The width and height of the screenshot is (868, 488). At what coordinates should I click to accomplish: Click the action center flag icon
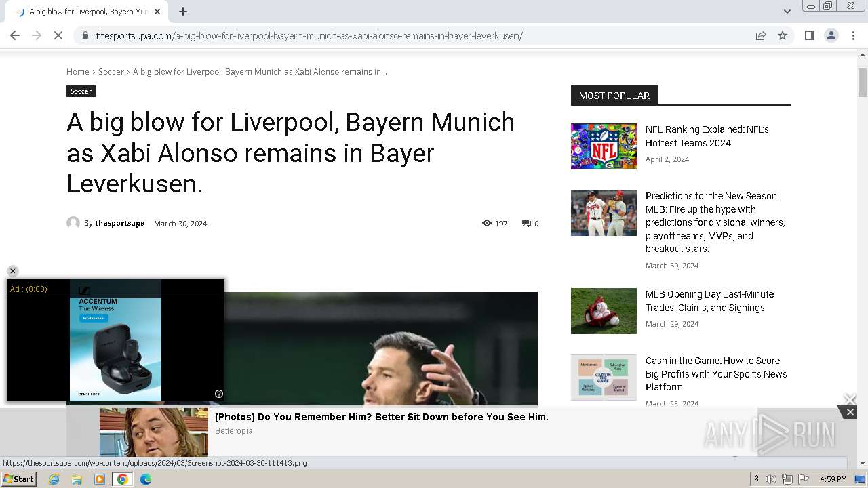[x=804, y=479]
